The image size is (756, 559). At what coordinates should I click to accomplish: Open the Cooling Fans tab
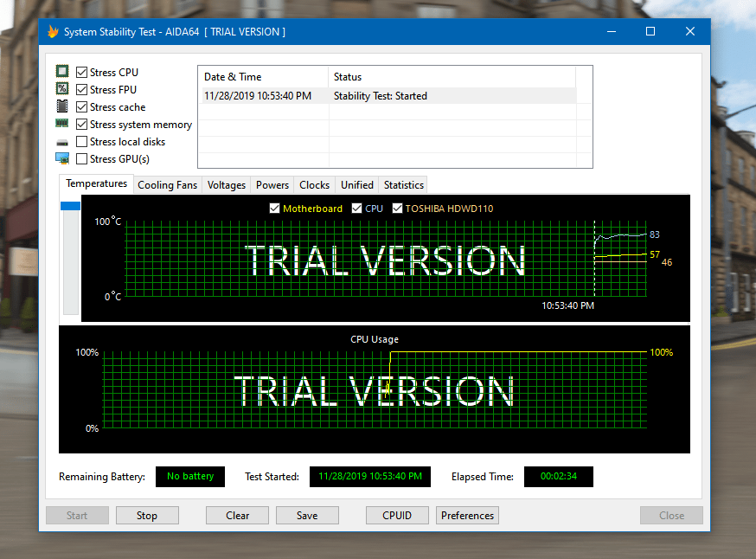point(167,185)
